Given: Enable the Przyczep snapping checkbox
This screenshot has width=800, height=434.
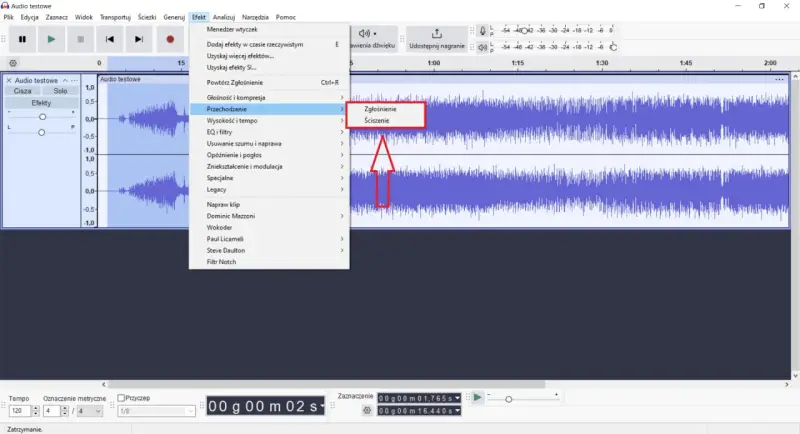Looking at the screenshot, I should tap(121, 398).
